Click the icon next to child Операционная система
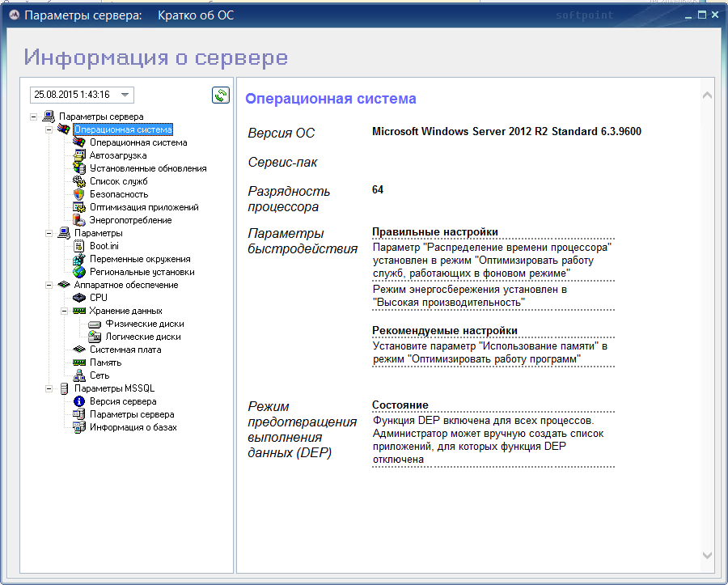Screen dimensions: 728x585 click(79, 142)
